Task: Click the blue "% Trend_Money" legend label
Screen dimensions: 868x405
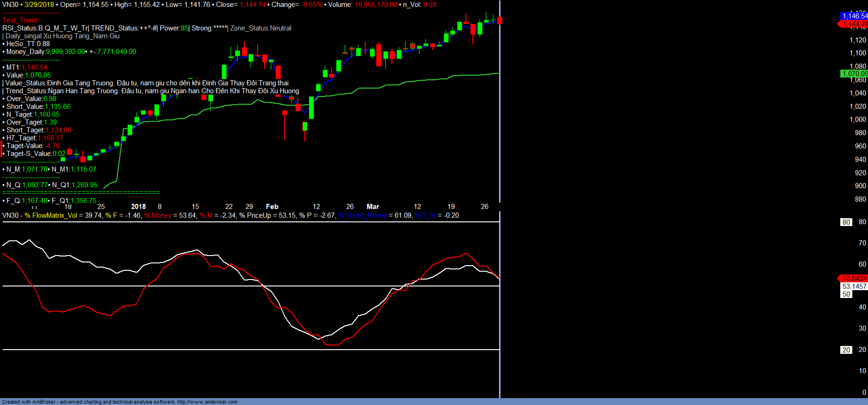Action: point(362,215)
